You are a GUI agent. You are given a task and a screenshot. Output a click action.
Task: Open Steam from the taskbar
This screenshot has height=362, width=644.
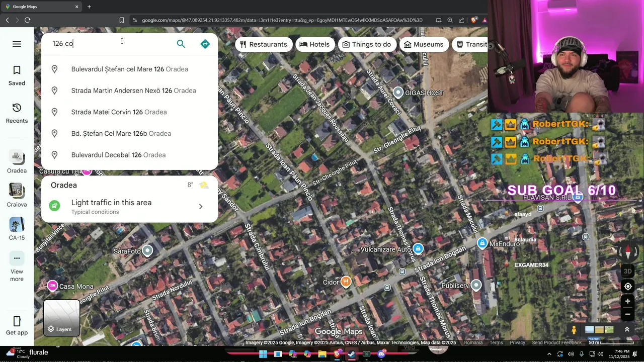351,354
